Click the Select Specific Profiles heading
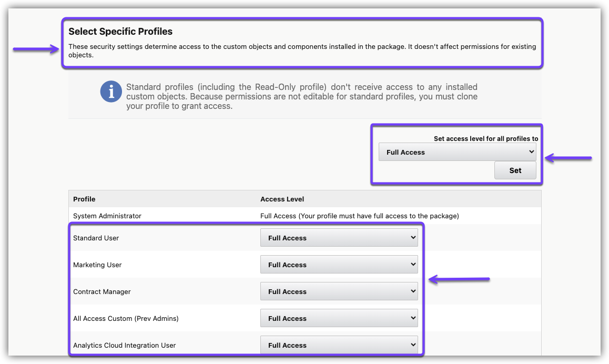 120,32
